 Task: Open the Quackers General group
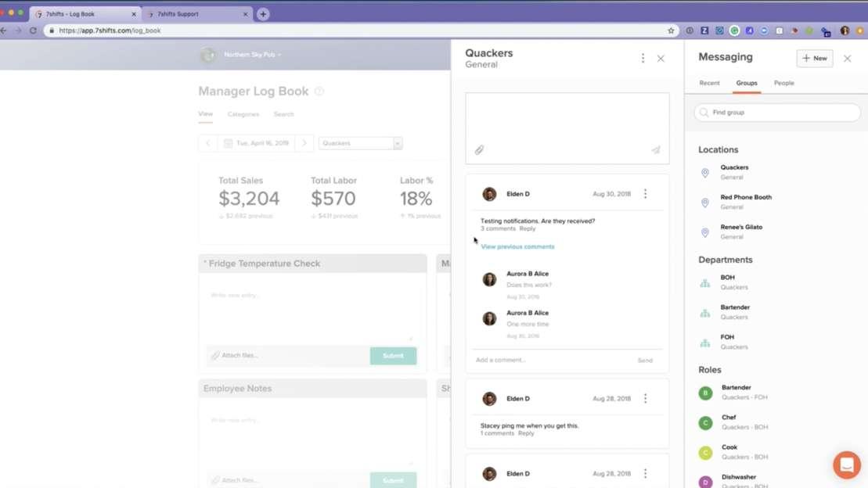tap(734, 172)
